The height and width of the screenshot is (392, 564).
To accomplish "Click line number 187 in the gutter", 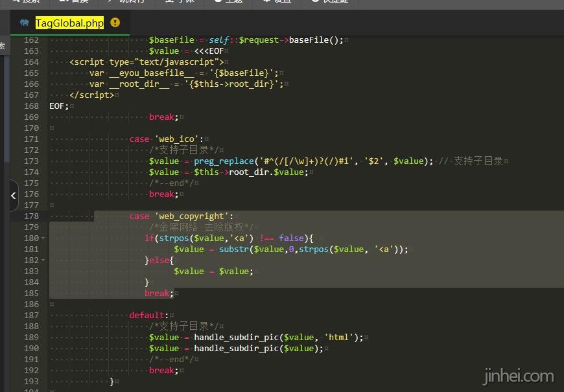I will pyautogui.click(x=30, y=315).
